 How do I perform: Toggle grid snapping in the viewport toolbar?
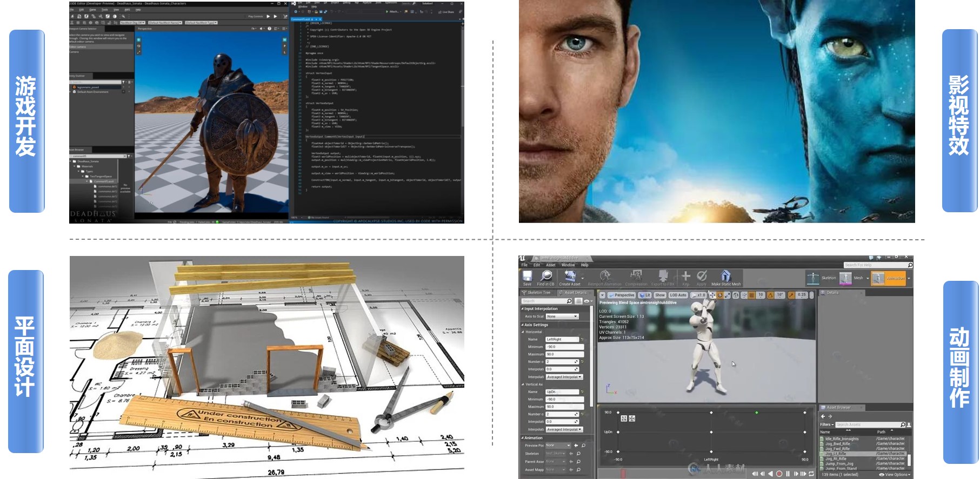[x=751, y=295]
